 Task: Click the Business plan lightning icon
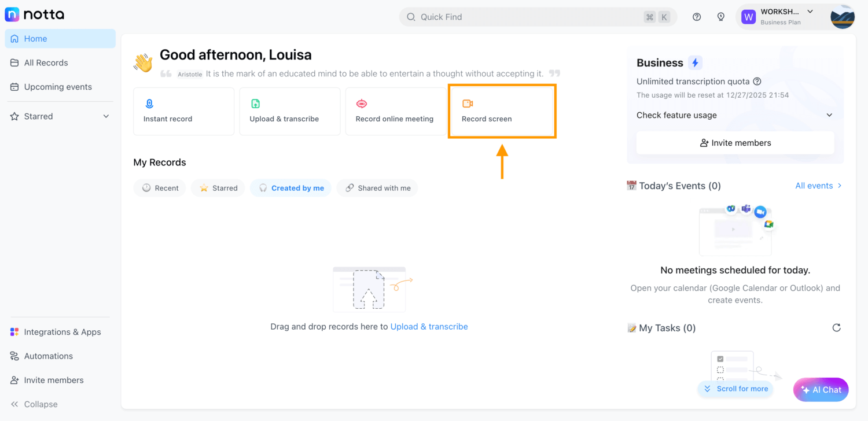click(x=695, y=62)
